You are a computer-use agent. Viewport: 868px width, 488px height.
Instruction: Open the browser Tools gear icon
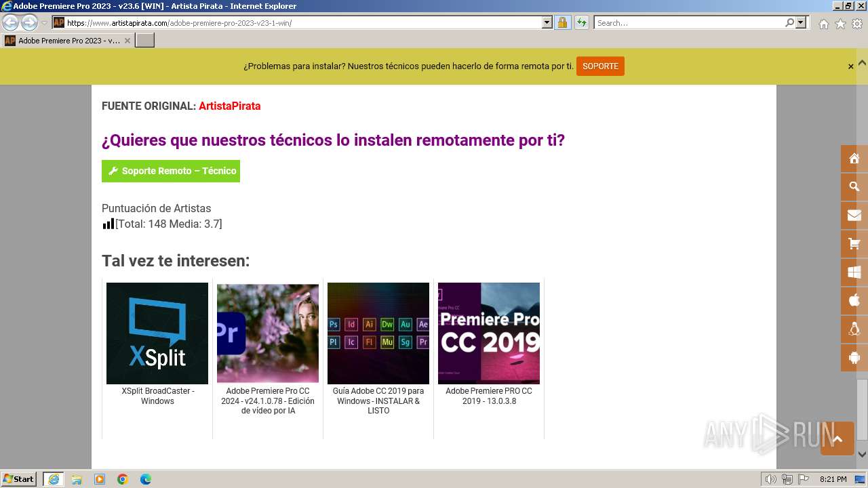[x=857, y=24]
